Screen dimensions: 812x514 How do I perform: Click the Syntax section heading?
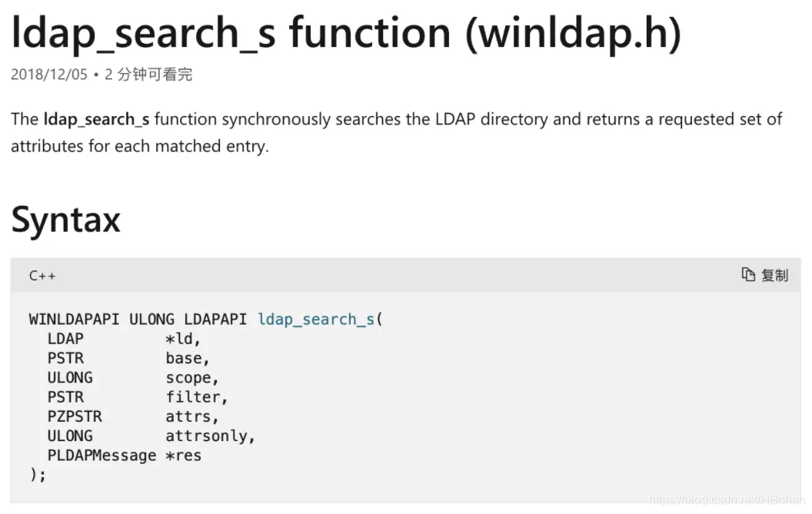click(66, 220)
